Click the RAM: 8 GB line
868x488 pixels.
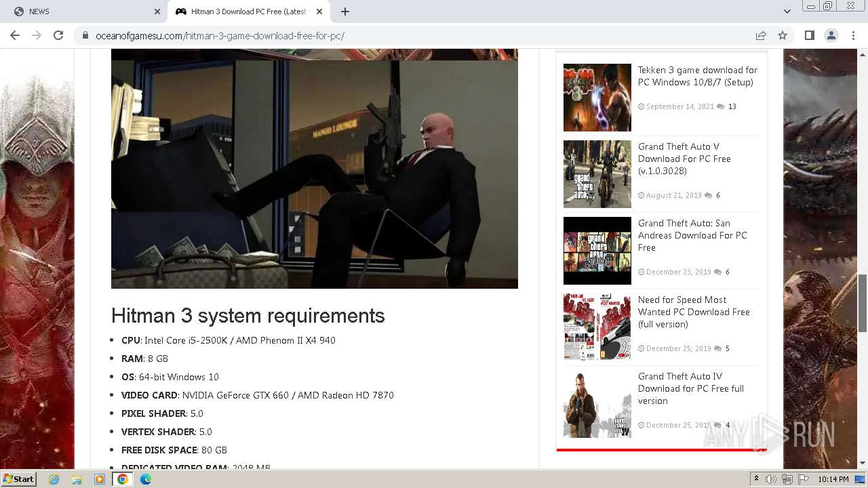click(x=144, y=359)
